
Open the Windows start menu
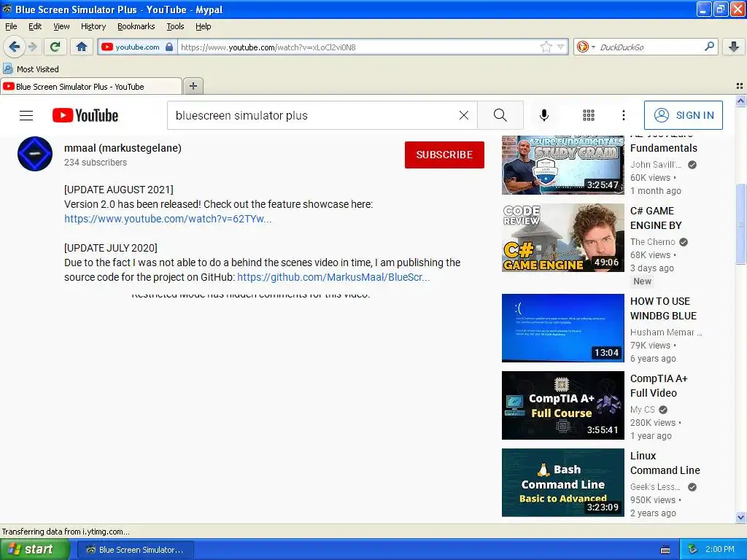coord(34,550)
